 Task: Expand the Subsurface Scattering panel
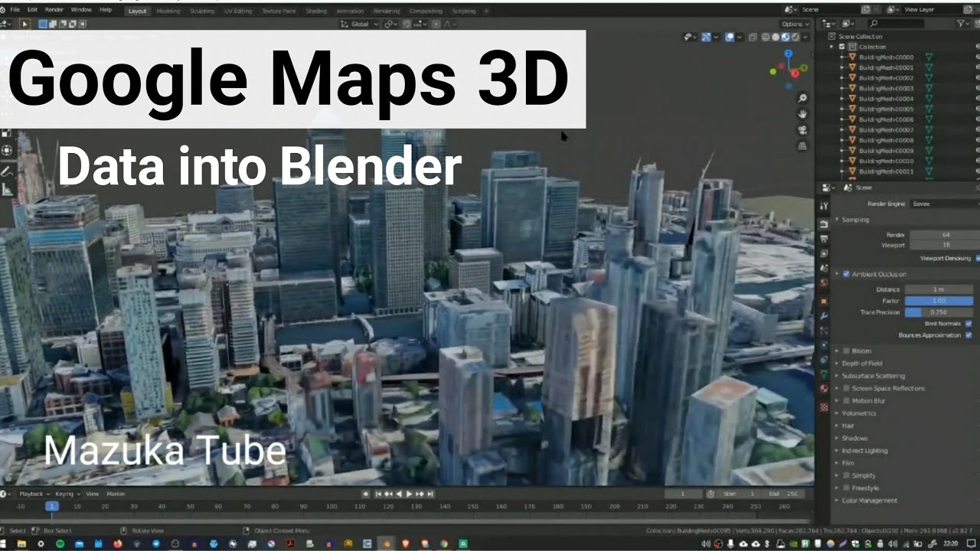[836, 376]
